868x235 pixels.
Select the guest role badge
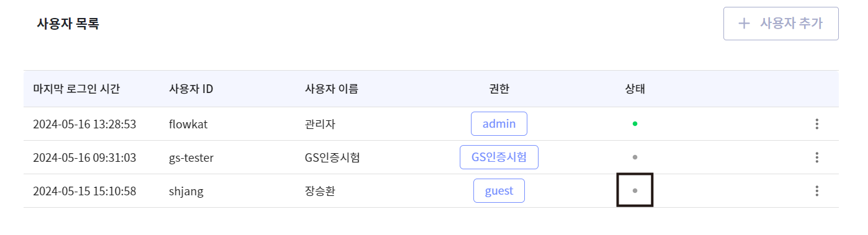pos(499,191)
